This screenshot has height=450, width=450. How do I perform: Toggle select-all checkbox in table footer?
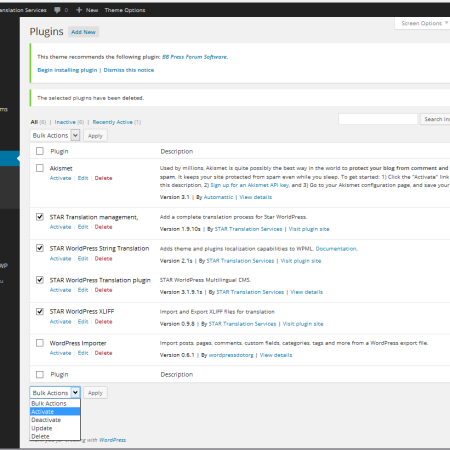tap(40, 374)
